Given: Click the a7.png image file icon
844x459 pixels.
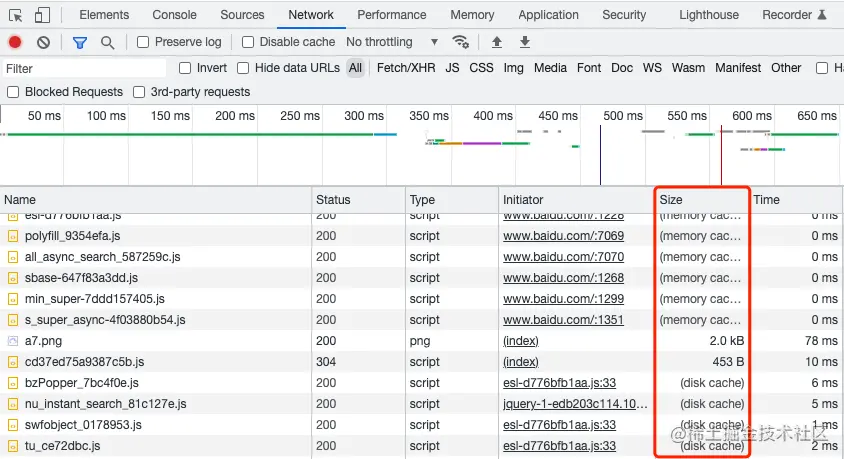Looking at the screenshot, I should click(13, 341).
